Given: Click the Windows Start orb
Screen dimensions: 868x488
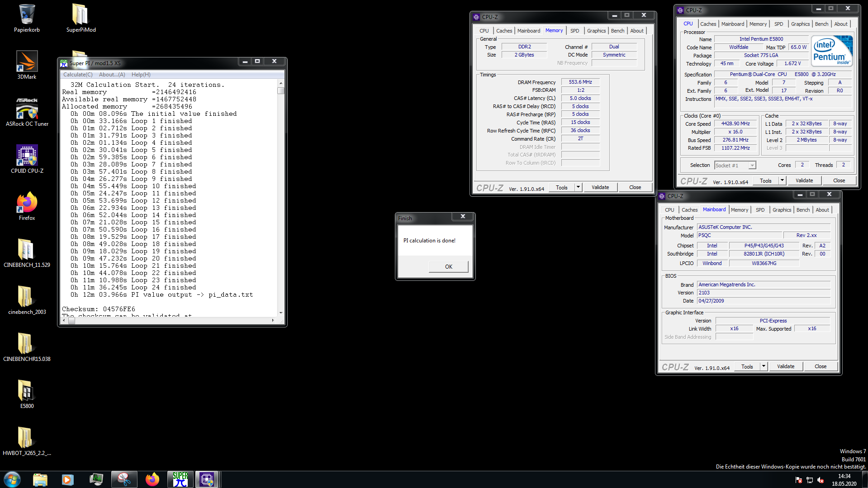Looking at the screenshot, I should (x=12, y=479).
